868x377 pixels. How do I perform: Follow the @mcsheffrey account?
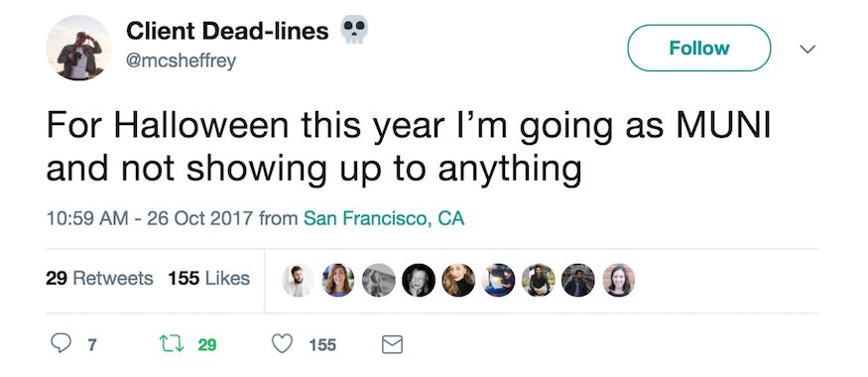click(x=698, y=49)
